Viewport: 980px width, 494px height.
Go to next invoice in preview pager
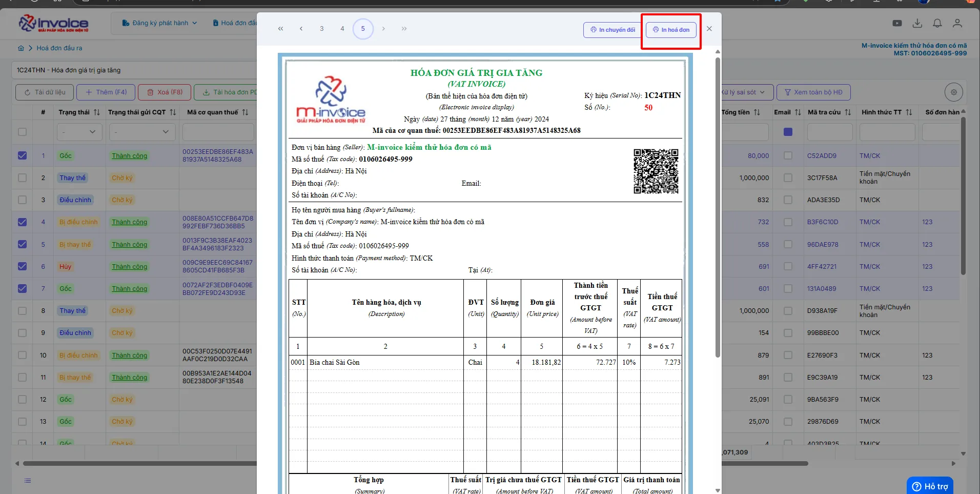pos(383,29)
